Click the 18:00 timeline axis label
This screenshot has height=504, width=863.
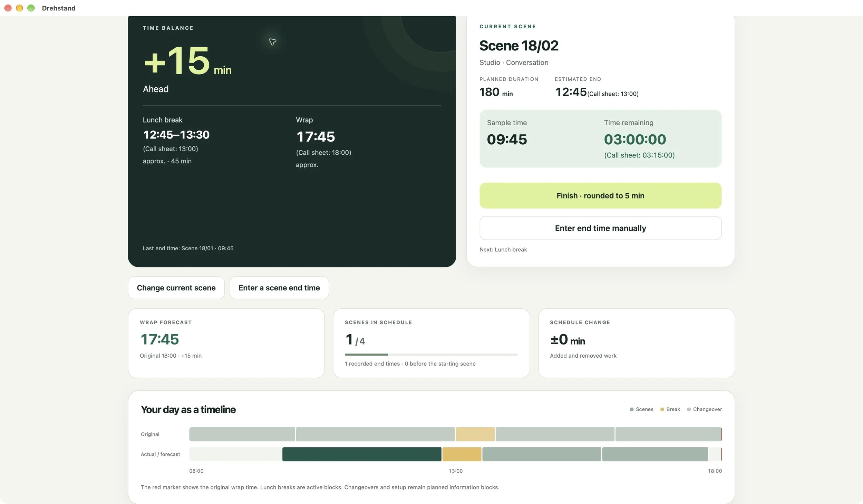click(x=715, y=471)
